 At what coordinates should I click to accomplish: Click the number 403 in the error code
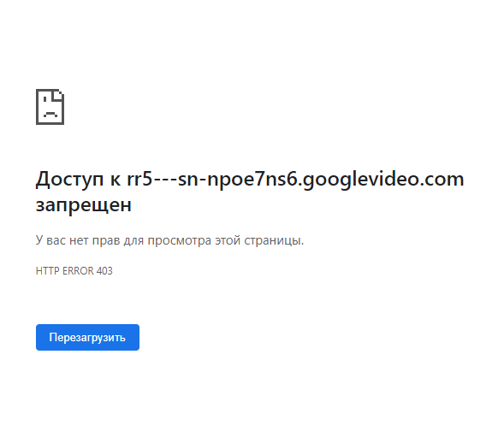click(104, 271)
